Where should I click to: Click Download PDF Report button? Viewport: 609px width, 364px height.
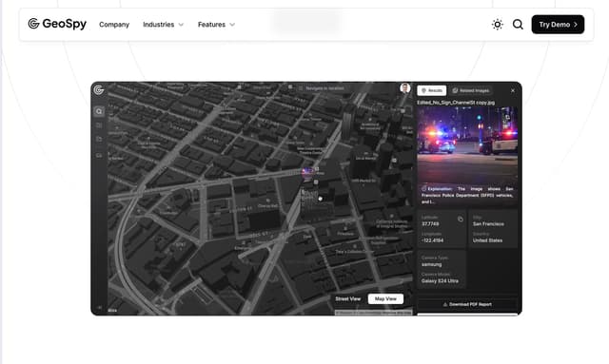(x=467, y=304)
